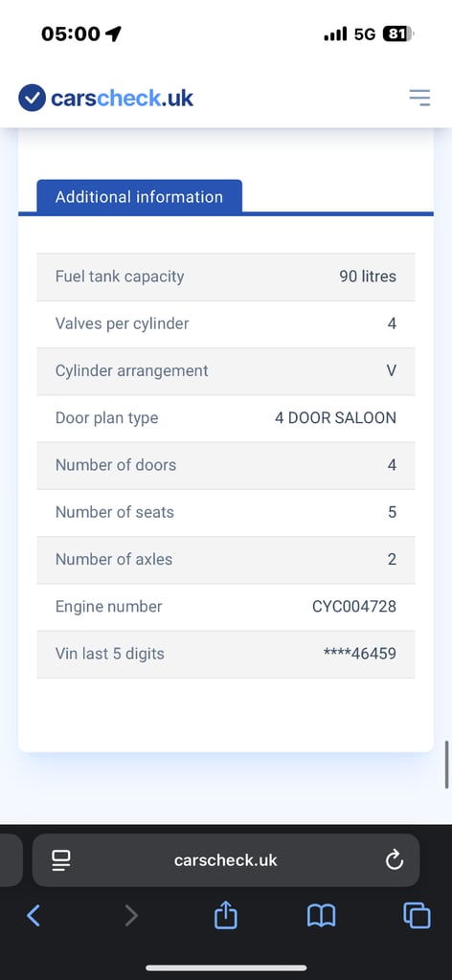Viewport: 452px width, 980px height.
Task: Click the carscheck.uk logo text
Action: [122, 99]
